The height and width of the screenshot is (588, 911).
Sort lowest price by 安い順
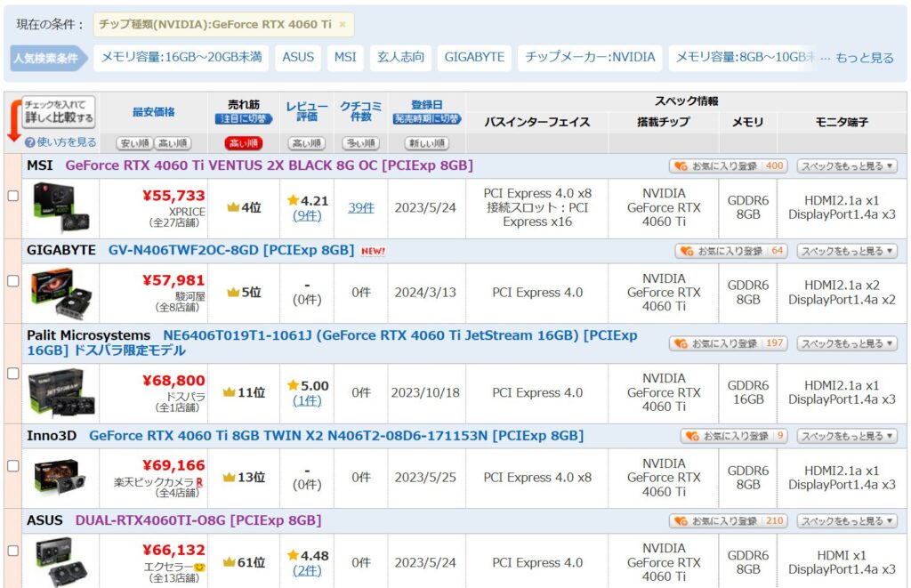(135, 143)
